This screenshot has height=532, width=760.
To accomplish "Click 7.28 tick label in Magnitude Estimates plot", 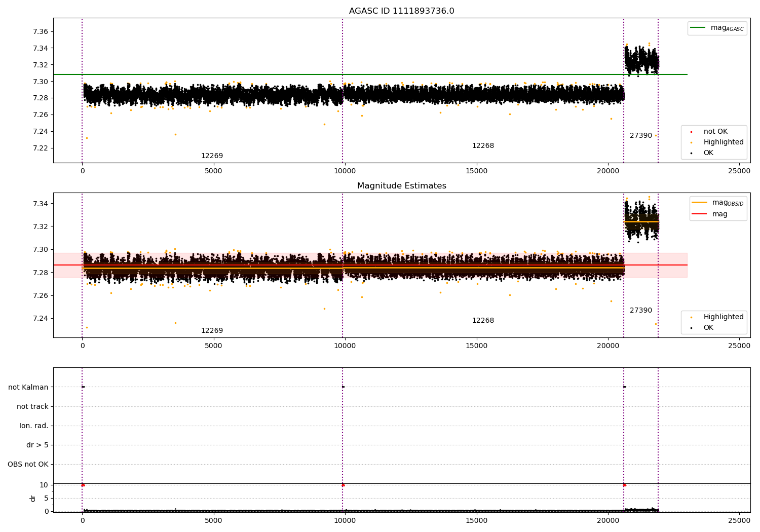I will [x=41, y=273].
